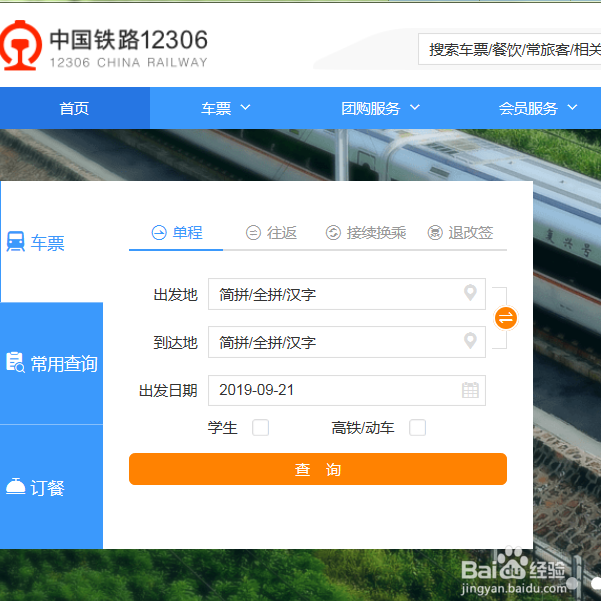Click the train icon beside 车票 sidebar

[x=16, y=241]
